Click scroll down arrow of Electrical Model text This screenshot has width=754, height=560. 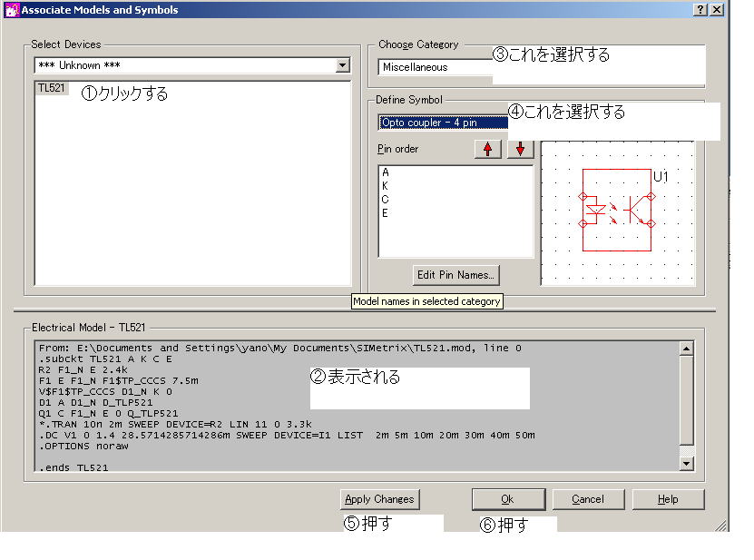686,464
